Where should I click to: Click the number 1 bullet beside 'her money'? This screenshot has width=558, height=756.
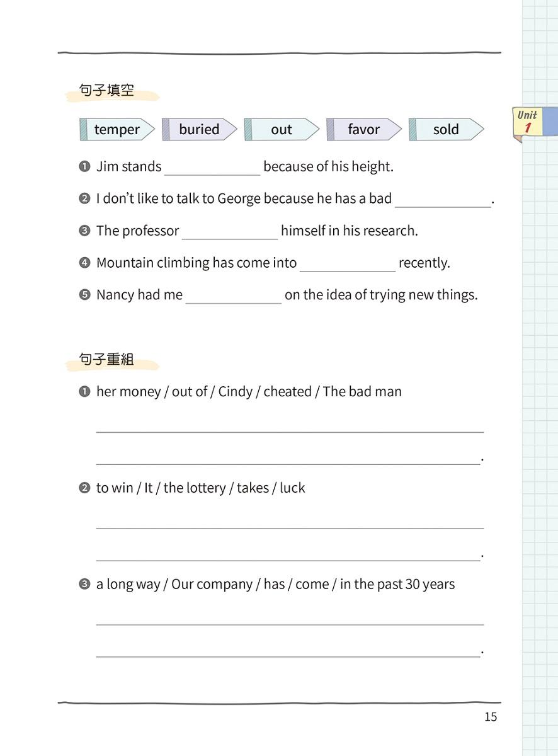point(84,392)
